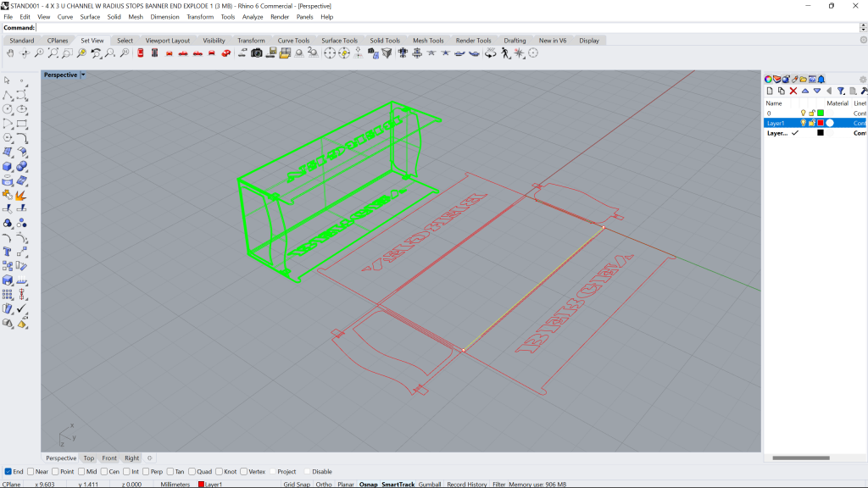Open the Millimeters units status pane
Viewport: 868px width, 488px height.
(x=175, y=484)
